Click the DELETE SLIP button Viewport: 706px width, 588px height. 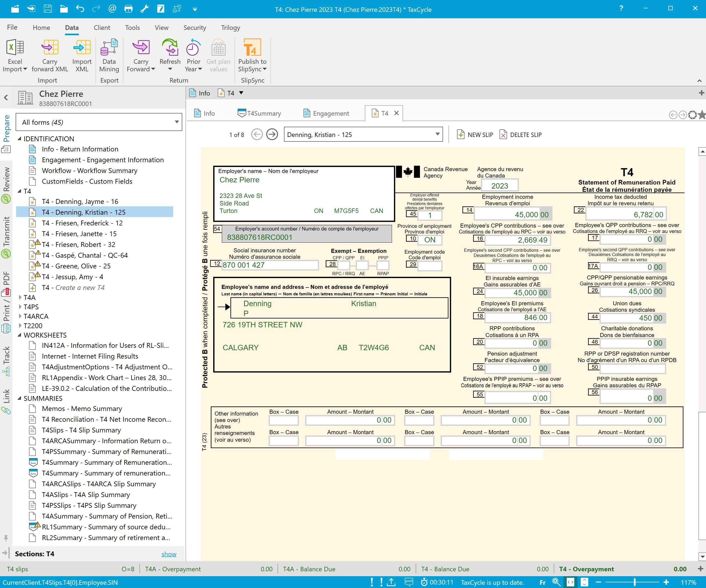pyautogui.click(x=520, y=134)
